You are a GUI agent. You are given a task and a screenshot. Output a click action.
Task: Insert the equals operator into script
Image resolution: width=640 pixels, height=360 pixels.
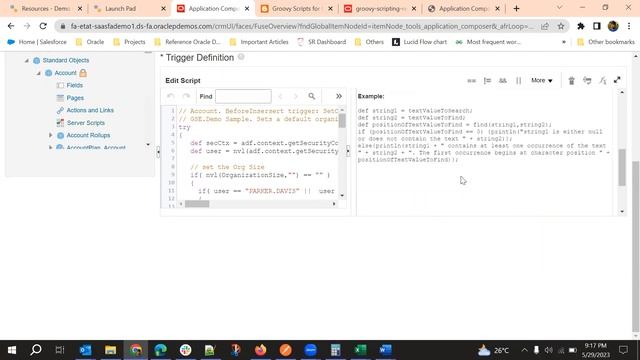pos(471,81)
